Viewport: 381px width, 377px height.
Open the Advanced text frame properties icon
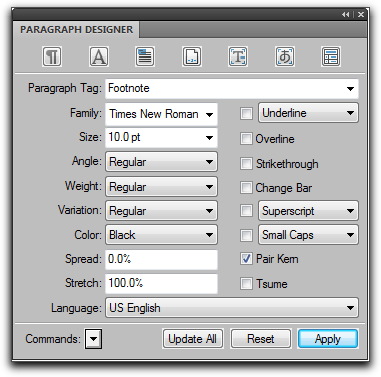click(x=238, y=57)
